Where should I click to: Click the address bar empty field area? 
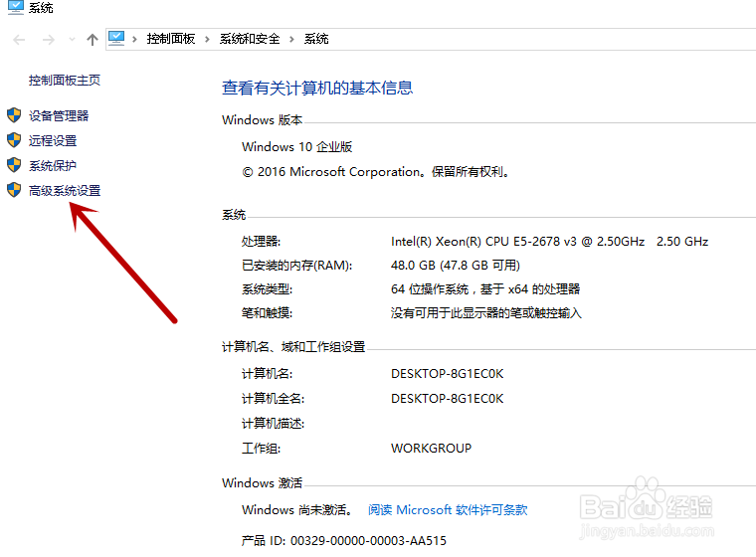(x=542, y=39)
